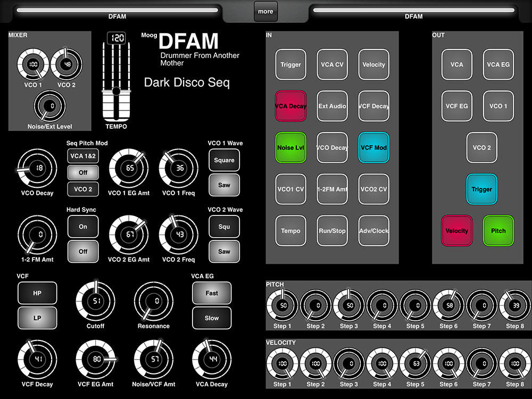
Task: Set VCO 1 Wave to Square
Action: click(224, 160)
